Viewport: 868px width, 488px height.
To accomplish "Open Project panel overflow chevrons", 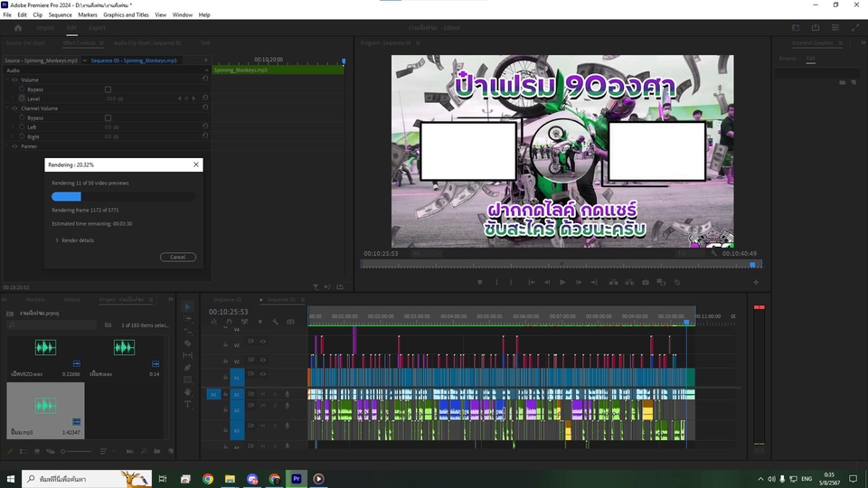I will pos(171,299).
